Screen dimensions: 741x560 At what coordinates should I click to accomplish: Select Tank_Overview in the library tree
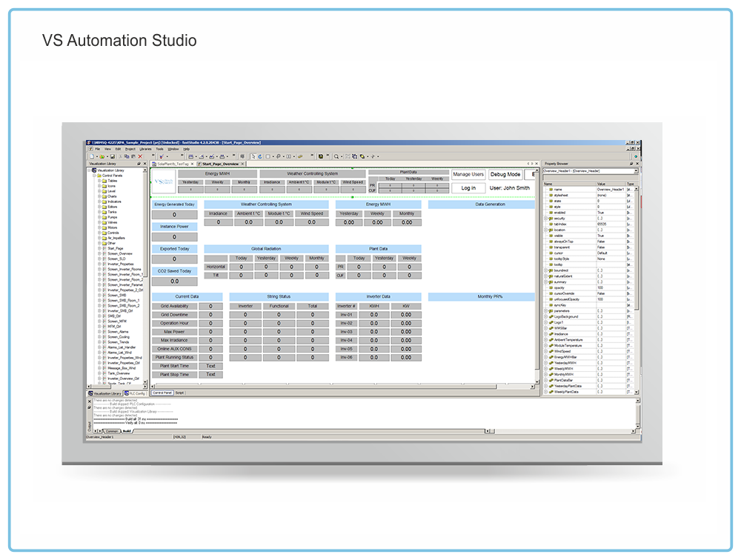click(119, 373)
